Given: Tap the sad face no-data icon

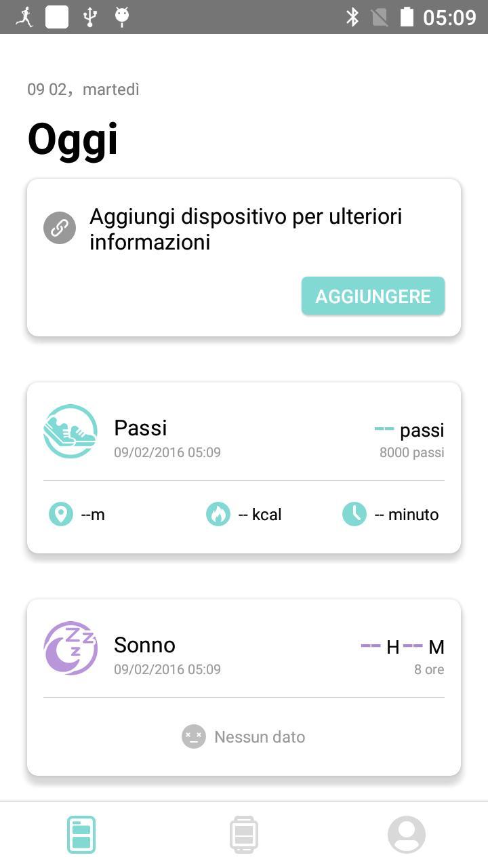Looking at the screenshot, I should click(194, 736).
